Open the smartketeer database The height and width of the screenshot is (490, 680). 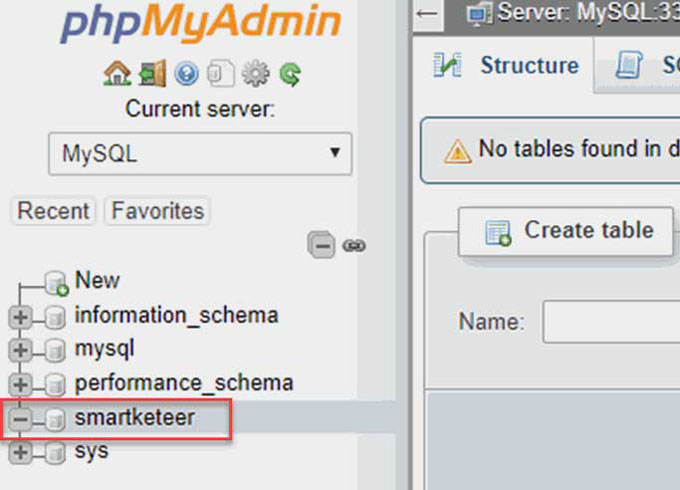[x=135, y=417]
